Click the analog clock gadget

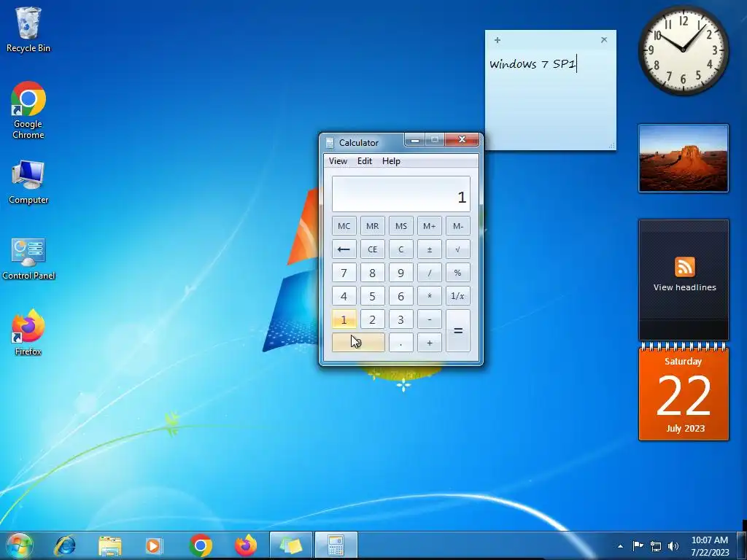click(x=683, y=50)
